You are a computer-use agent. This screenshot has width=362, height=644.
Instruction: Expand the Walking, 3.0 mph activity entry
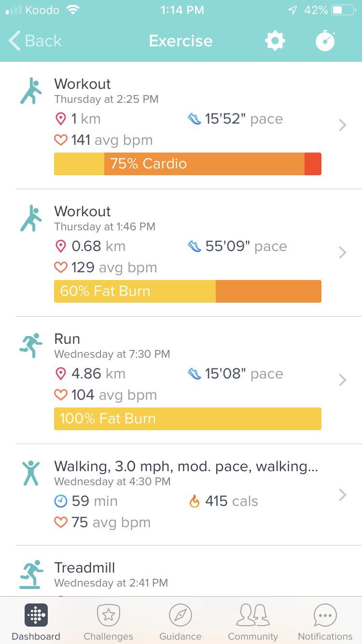click(x=343, y=495)
